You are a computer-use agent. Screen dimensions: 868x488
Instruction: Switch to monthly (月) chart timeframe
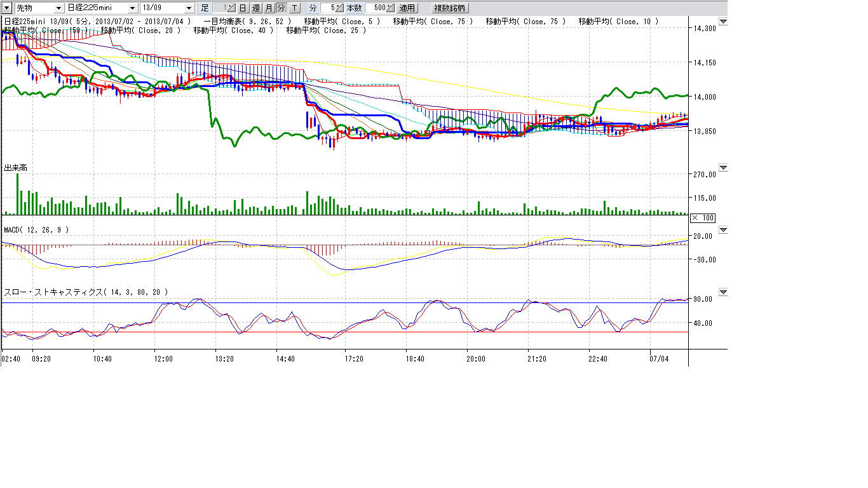pyautogui.click(x=268, y=8)
